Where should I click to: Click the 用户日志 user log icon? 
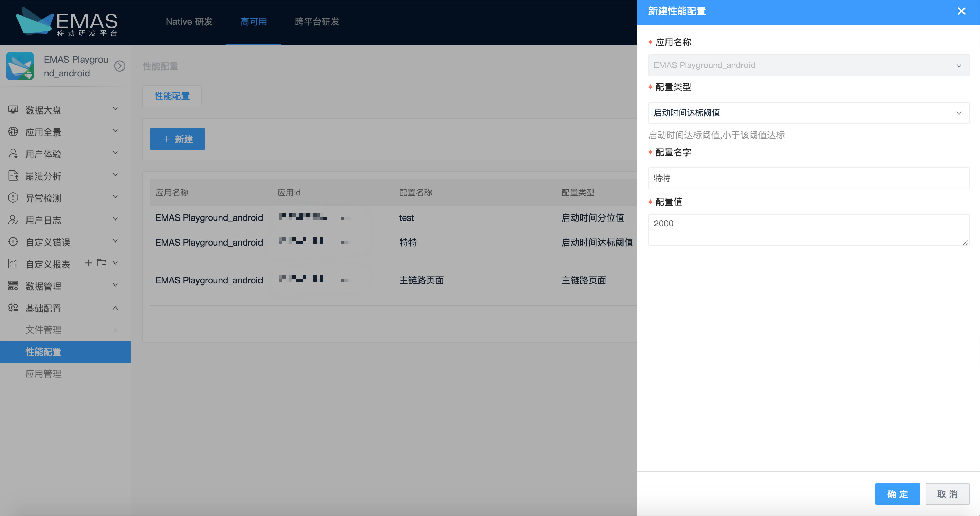(13, 220)
